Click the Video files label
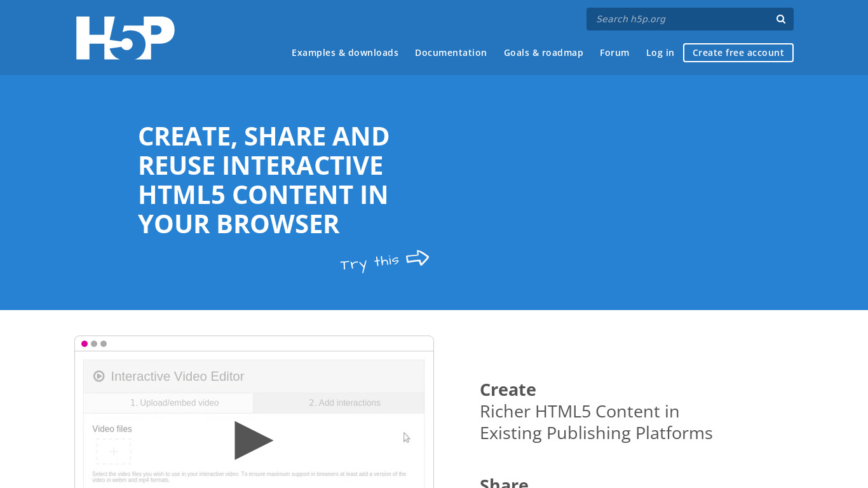Image resolution: width=868 pixels, height=488 pixels. click(x=112, y=429)
